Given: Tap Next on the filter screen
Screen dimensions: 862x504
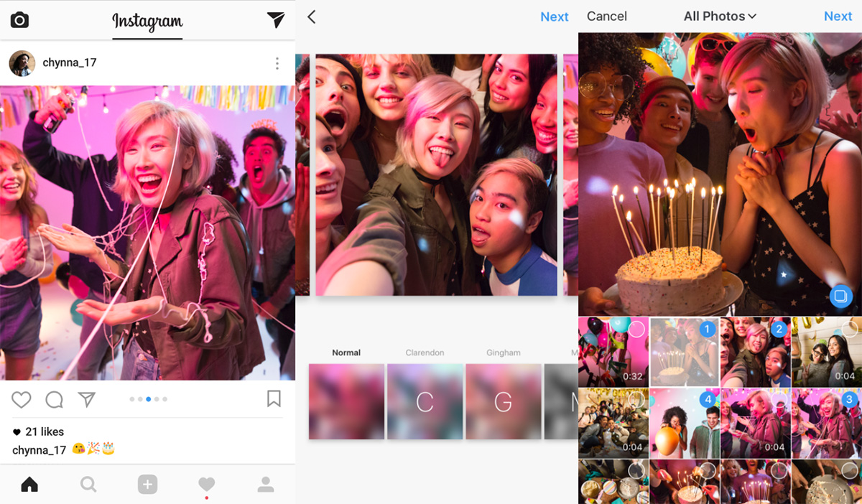Looking at the screenshot, I should (x=555, y=17).
